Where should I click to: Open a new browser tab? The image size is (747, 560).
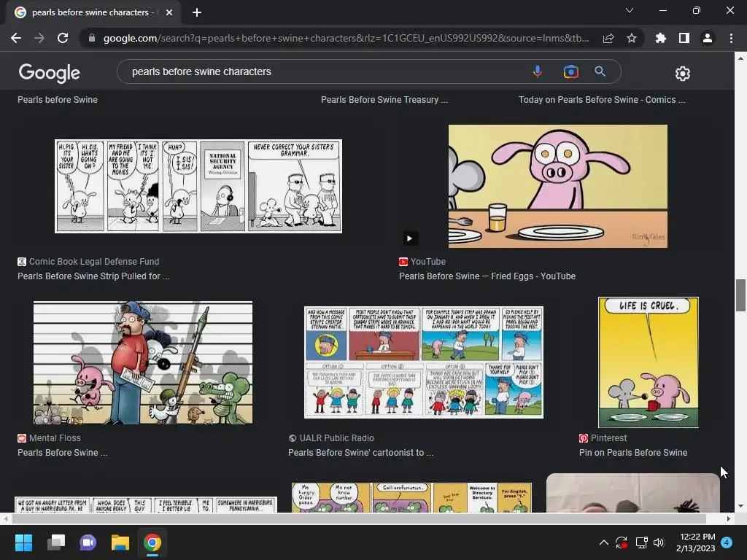[x=197, y=12]
